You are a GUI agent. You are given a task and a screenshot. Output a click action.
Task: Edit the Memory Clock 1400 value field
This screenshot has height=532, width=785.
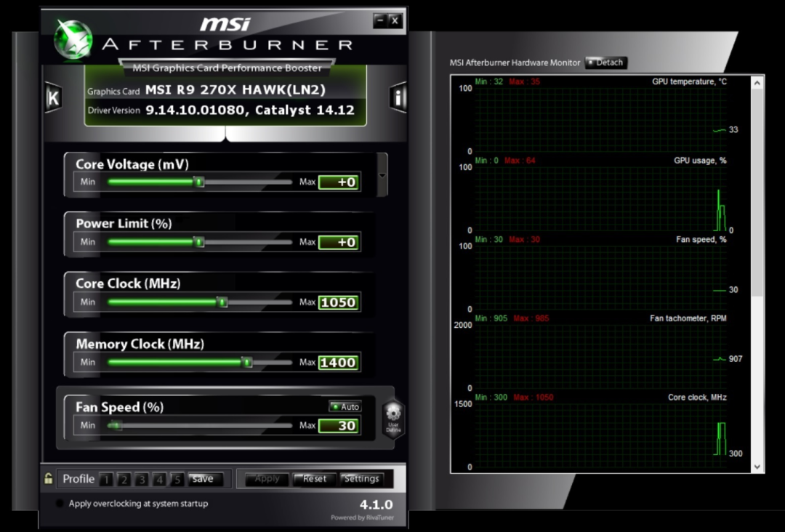pos(339,363)
